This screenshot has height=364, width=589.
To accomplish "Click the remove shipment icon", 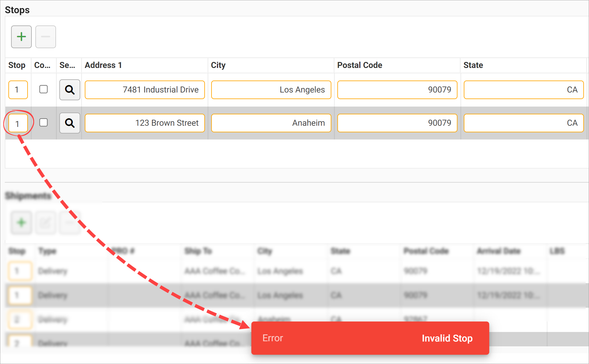I will click(x=70, y=222).
